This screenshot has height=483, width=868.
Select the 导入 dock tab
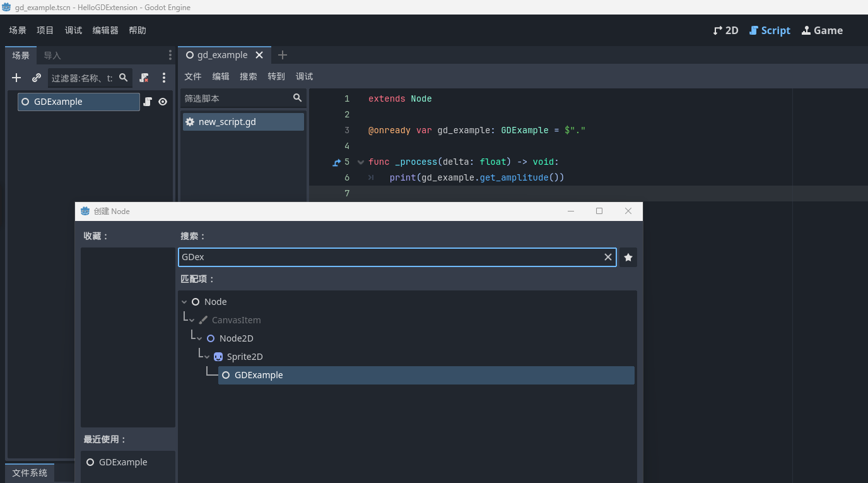tap(52, 56)
